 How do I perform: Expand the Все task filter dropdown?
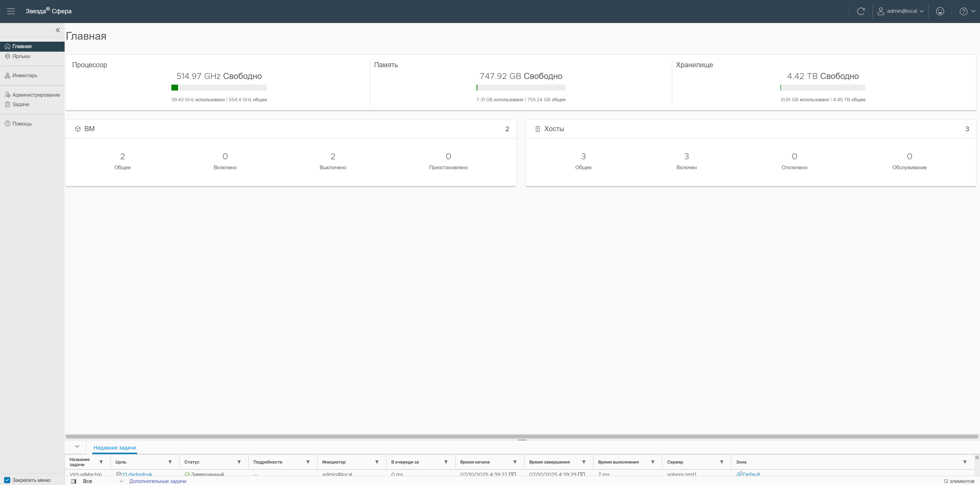121,481
